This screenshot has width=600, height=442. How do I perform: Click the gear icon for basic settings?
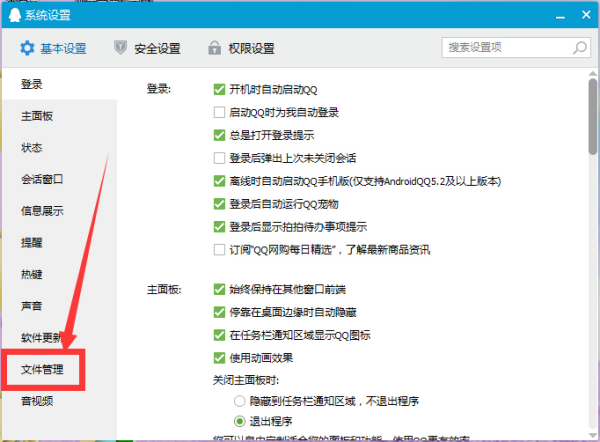27,49
